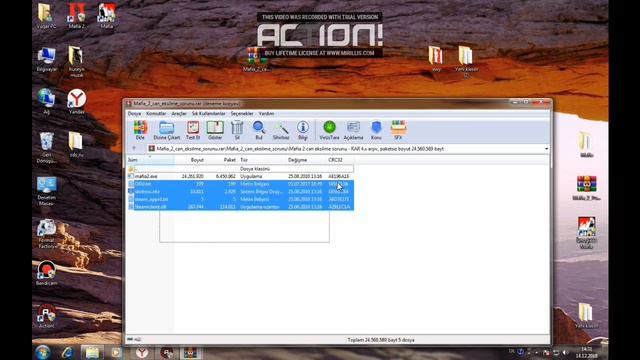This screenshot has height=360, width=640.
Task: Click the Göster (View) toolbar icon
Action: (215, 130)
